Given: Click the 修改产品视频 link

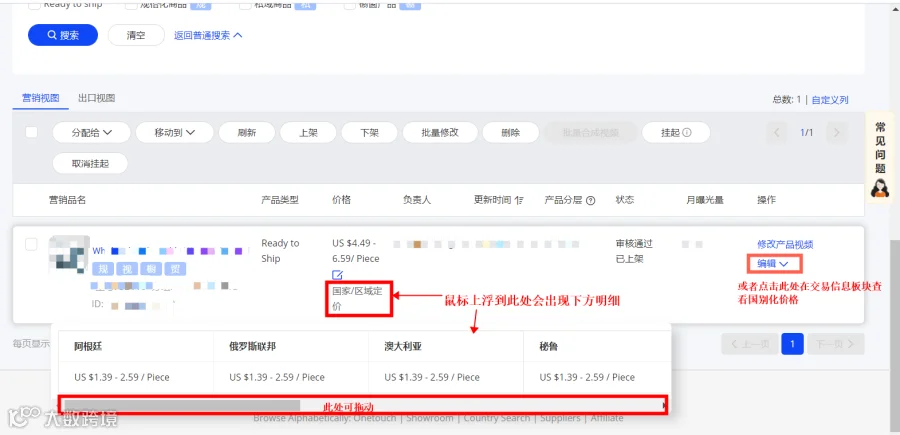Looking at the screenshot, I should [785, 244].
